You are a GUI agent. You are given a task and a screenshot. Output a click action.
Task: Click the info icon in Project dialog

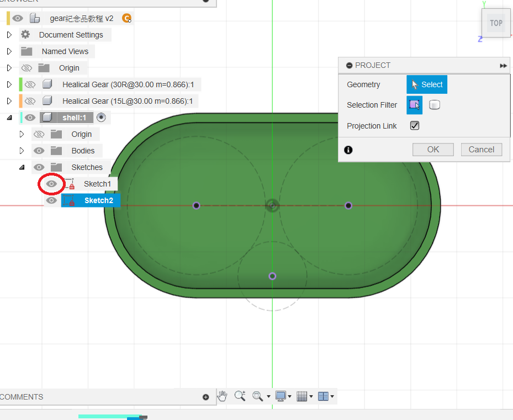click(x=348, y=150)
